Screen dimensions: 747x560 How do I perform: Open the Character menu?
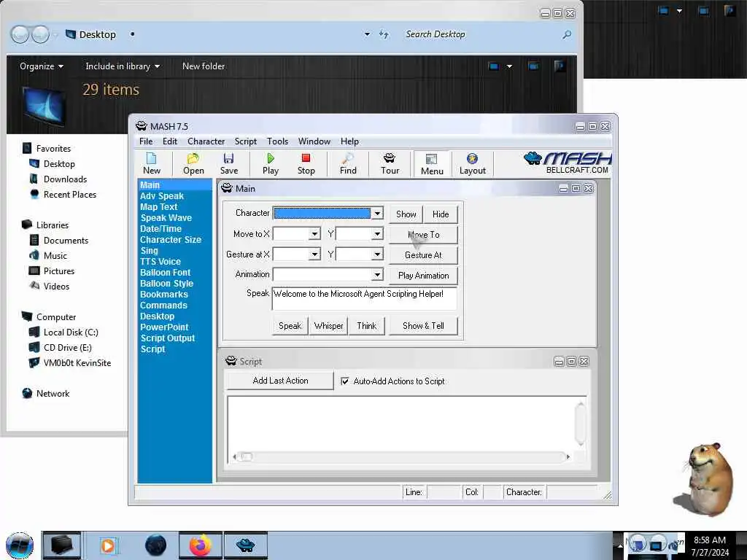click(x=206, y=141)
